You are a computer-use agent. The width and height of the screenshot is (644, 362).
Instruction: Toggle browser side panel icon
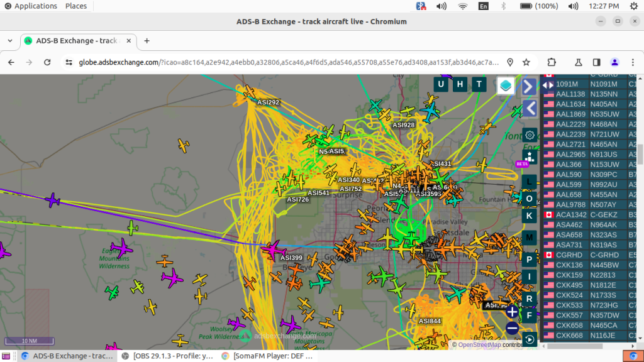click(597, 62)
